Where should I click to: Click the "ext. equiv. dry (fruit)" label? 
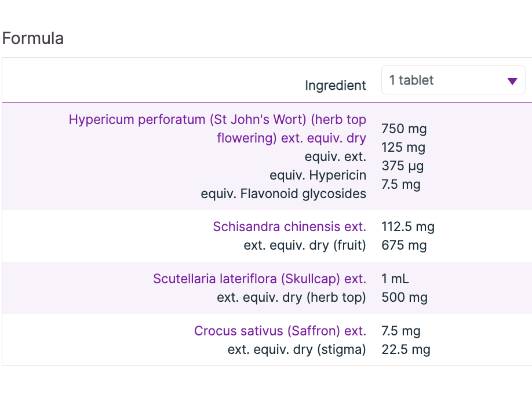coord(305,245)
